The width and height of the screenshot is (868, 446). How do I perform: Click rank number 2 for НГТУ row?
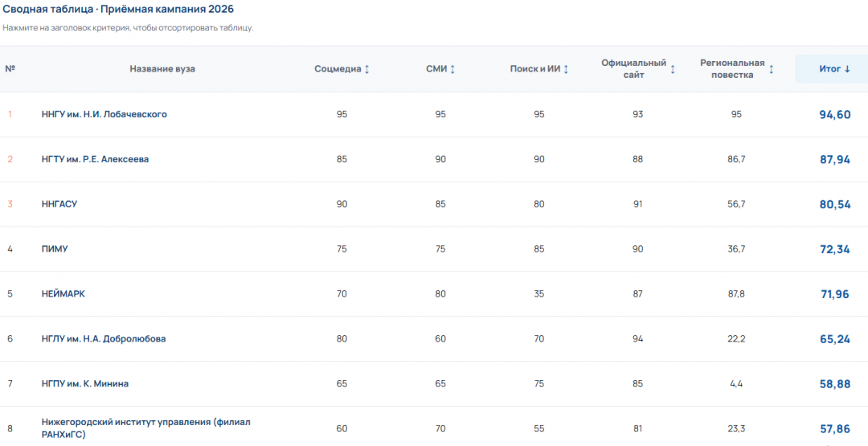point(10,159)
